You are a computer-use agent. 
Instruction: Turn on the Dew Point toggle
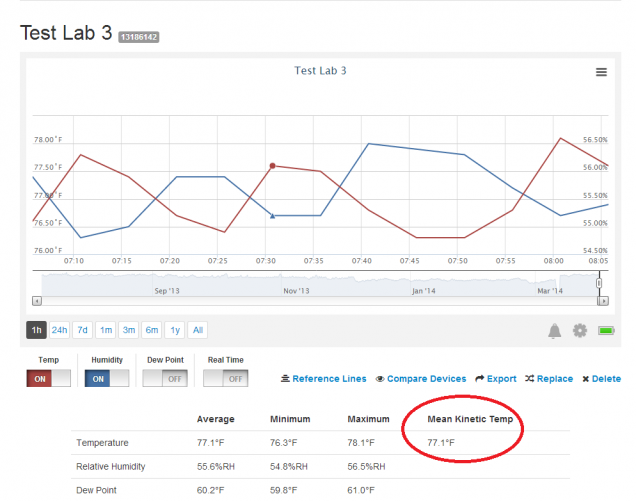[x=165, y=378]
